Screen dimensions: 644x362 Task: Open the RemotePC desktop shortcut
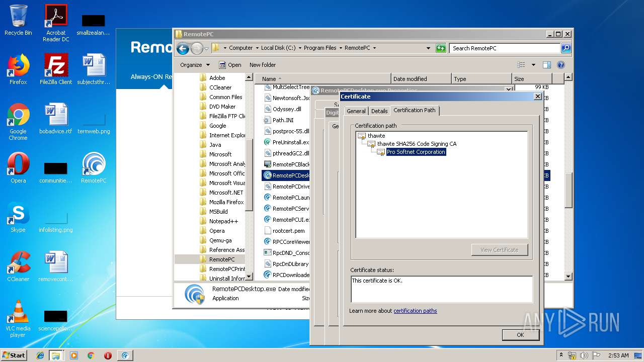pyautogui.click(x=94, y=168)
